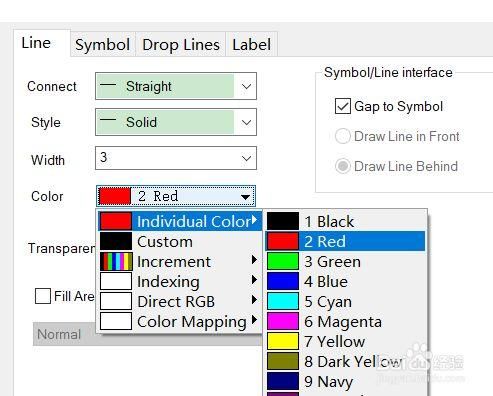Switch to the Drop Lines tab
This screenshot has height=396, width=493.
pyautogui.click(x=181, y=44)
